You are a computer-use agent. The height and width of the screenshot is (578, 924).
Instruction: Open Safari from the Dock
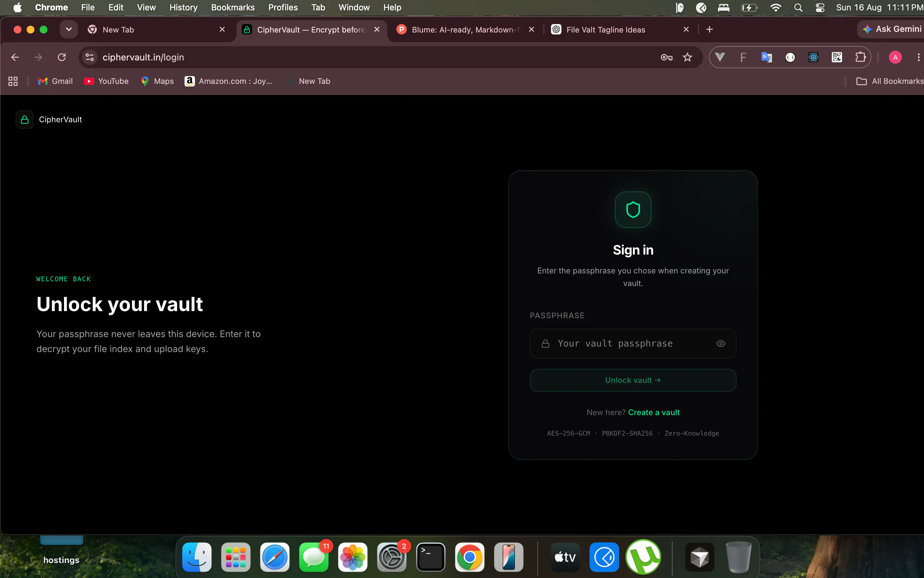pyautogui.click(x=275, y=557)
